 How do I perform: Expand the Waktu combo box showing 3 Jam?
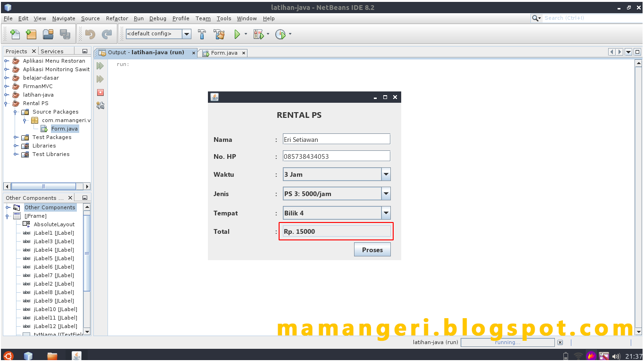pyautogui.click(x=386, y=174)
